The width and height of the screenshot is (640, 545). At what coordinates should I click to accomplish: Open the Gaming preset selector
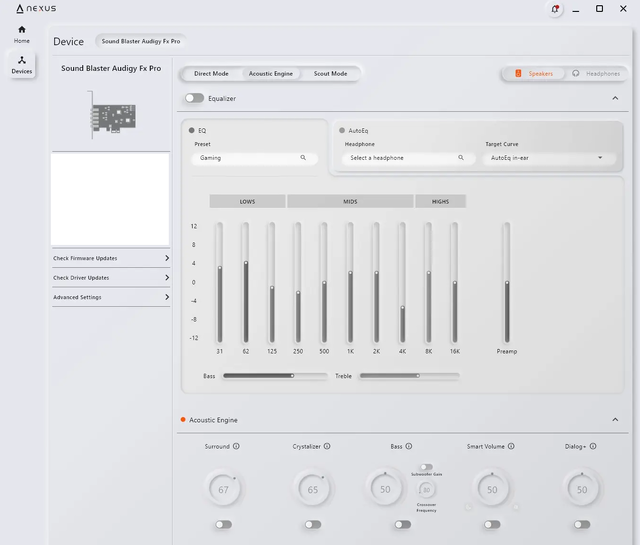pos(254,158)
